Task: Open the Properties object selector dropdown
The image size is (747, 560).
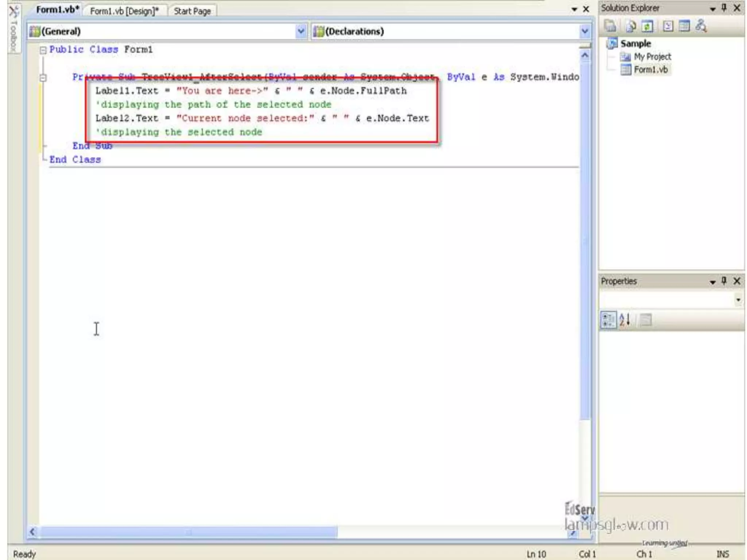Action: point(738,300)
